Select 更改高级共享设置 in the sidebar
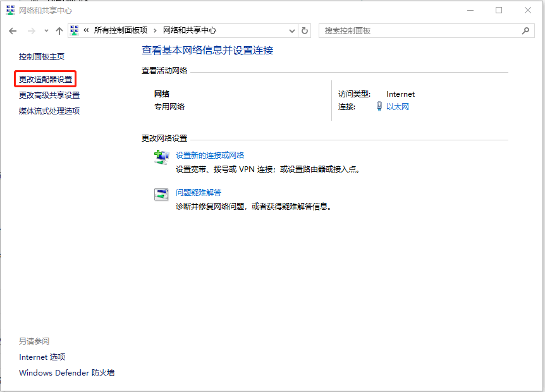 coord(49,95)
